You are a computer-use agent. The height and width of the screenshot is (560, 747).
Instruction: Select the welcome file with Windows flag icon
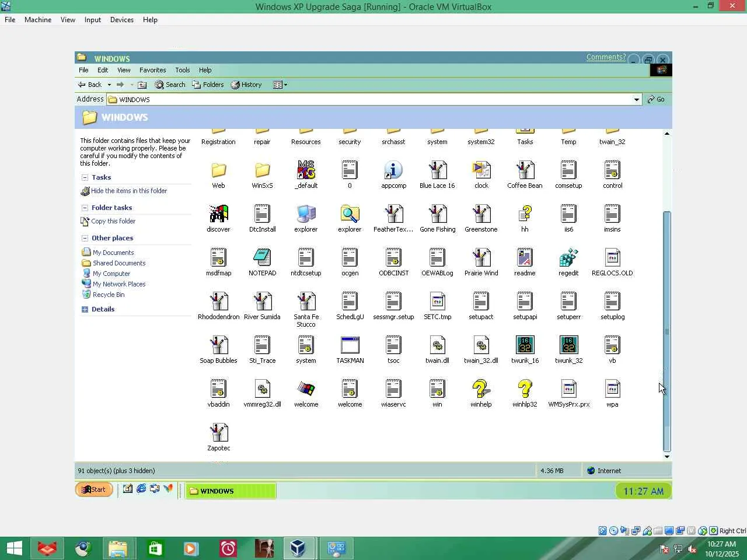tap(306, 388)
